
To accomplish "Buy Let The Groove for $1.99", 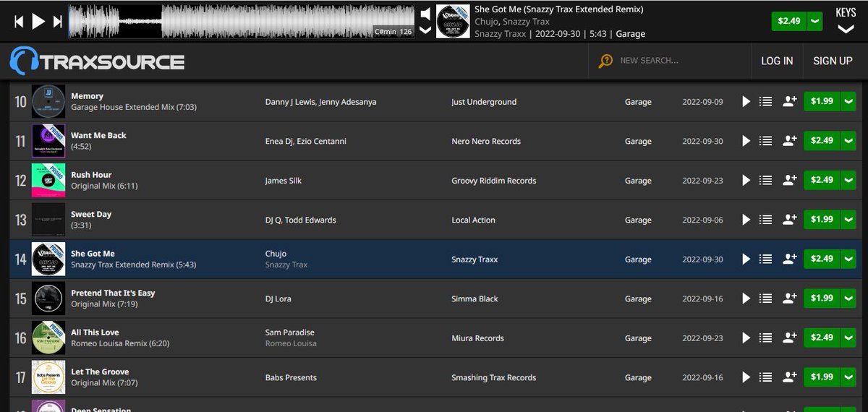I will tap(822, 377).
